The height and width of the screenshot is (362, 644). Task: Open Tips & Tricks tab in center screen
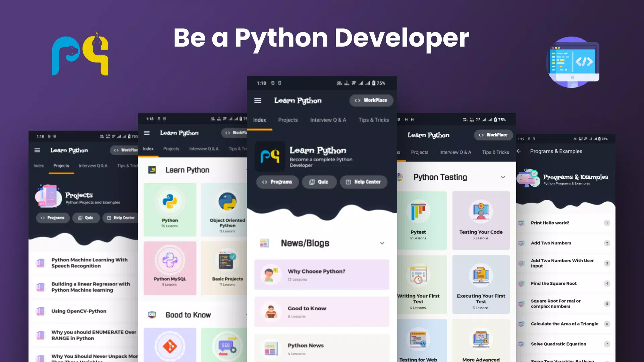pos(374,120)
